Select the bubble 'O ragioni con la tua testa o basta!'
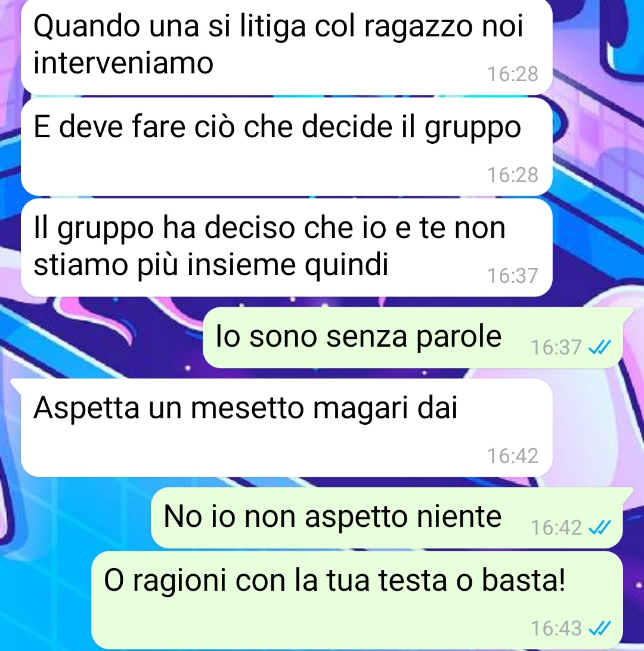 [x=357, y=600]
